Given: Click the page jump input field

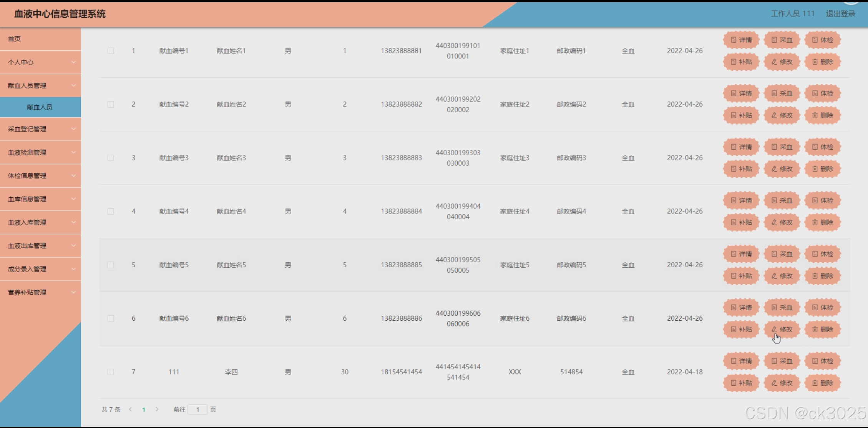Looking at the screenshot, I should coord(197,410).
